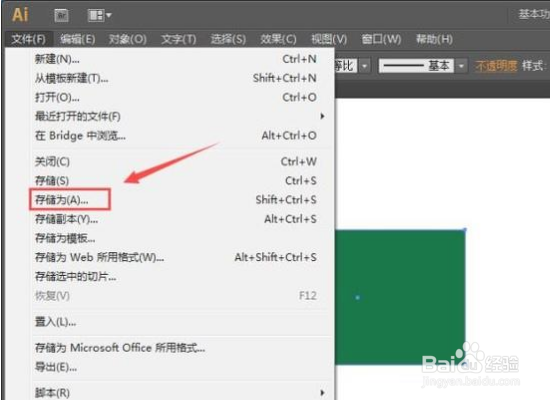Open the arrange documents layout dropdown
Screen dimensions: 550x400
tap(99, 15)
